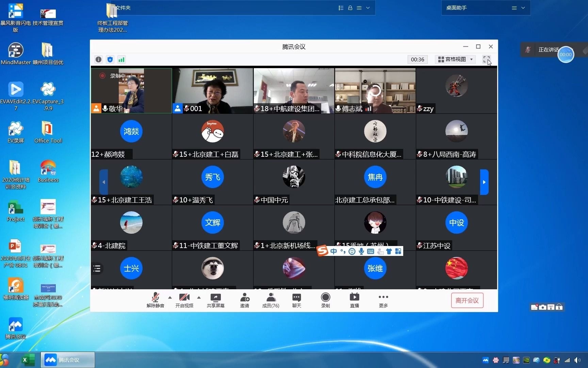Open 福昕阅读器 desktop shortcut
This screenshot has width=588, height=368.
point(16,289)
